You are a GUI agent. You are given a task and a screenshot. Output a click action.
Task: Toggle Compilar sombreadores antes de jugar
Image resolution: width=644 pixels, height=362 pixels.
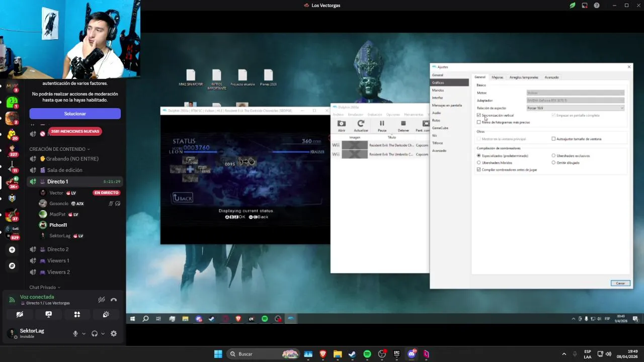click(x=478, y=169)
